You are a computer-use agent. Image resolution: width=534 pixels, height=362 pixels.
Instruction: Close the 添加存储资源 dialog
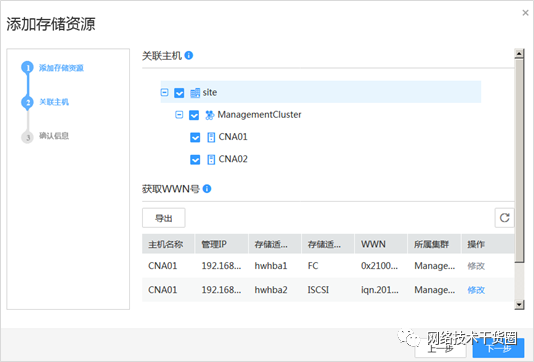click(525, 13)
